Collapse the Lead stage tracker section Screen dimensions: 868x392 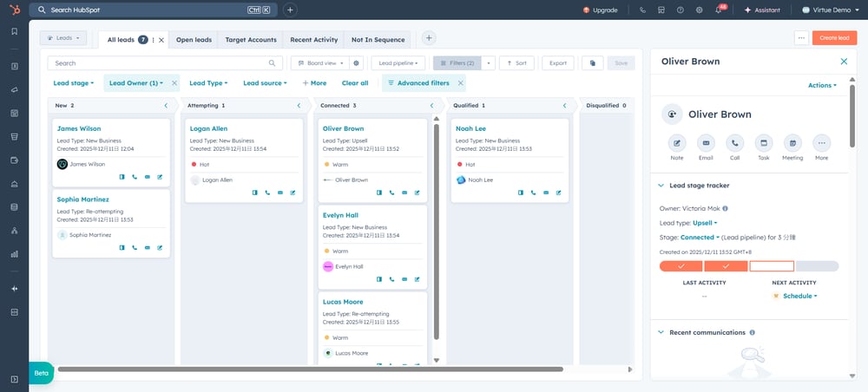[660, 186]
